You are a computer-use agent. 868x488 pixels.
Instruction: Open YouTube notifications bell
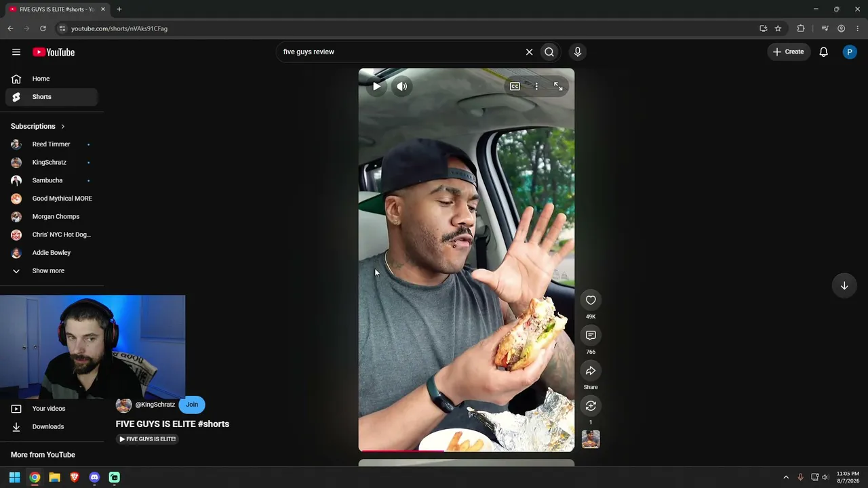point(823,52)
